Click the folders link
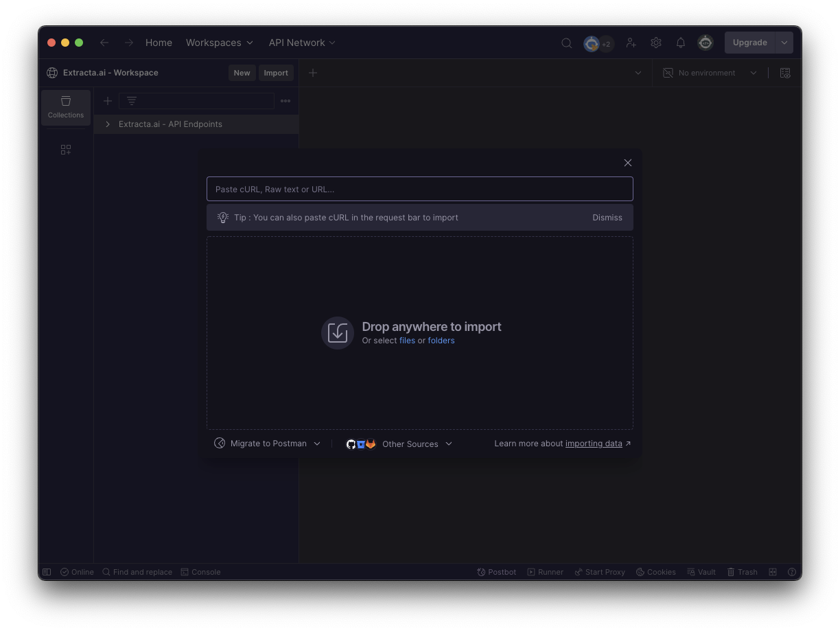 point(441,341)
